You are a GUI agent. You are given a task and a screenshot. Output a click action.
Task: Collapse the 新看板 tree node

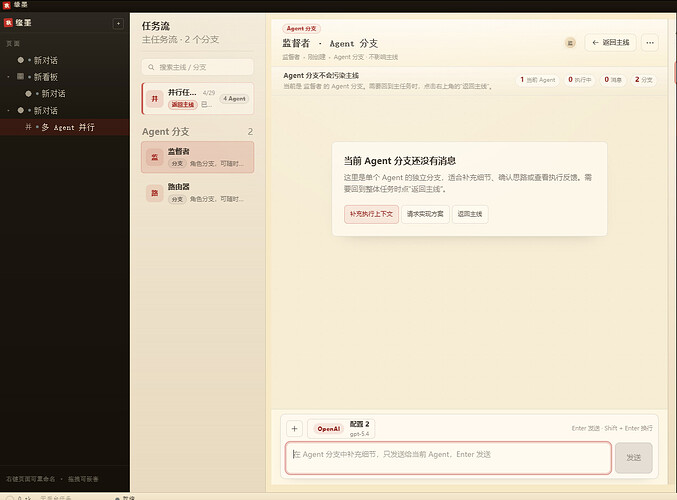[x=8, y=77]
